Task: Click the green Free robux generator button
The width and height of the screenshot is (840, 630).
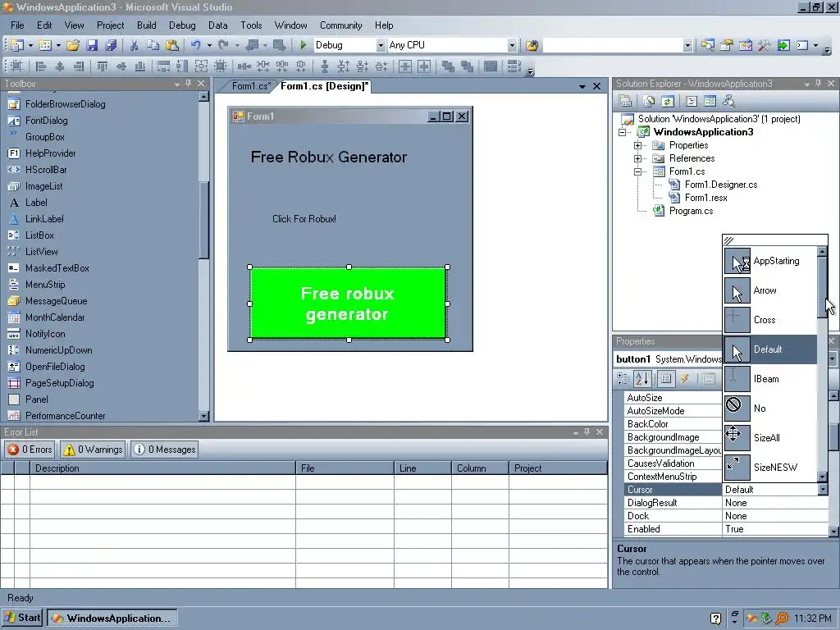Action: point(348,304)
